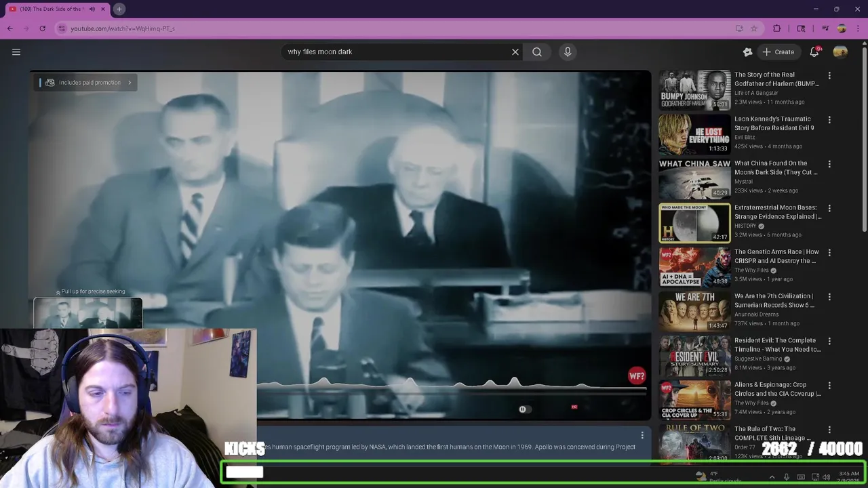Click the icon left of Create
Image resolution: width=868 pixels, height=488 pixels.
pos(748,52)
